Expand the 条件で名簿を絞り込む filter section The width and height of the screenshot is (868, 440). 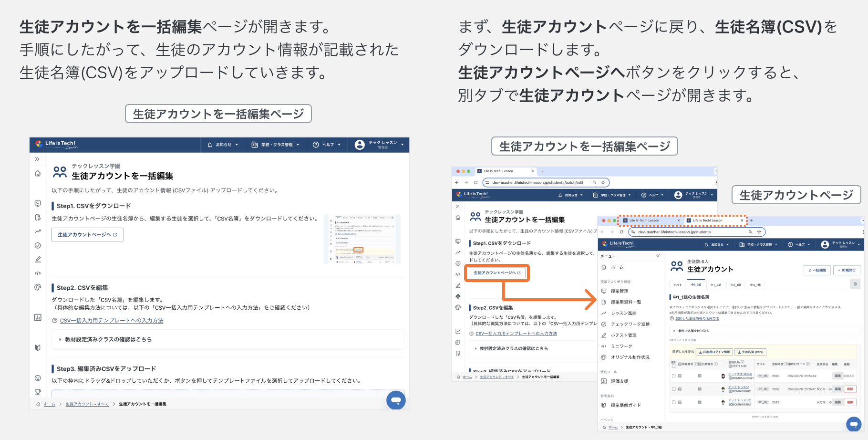pos(693,331)
